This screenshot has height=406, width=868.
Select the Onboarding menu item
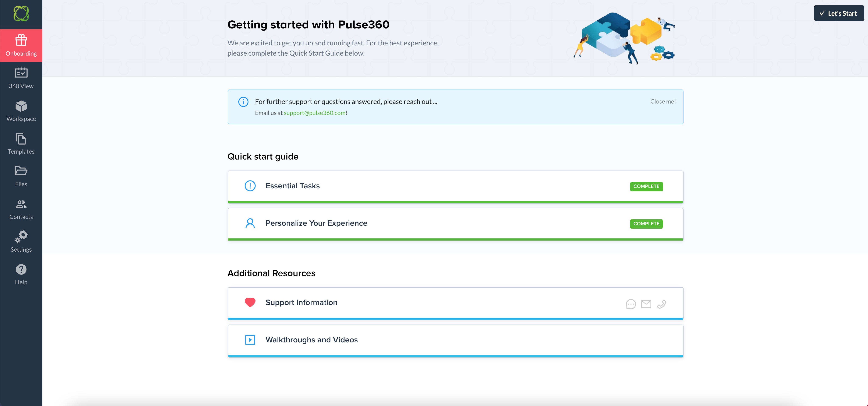point(21,46)
